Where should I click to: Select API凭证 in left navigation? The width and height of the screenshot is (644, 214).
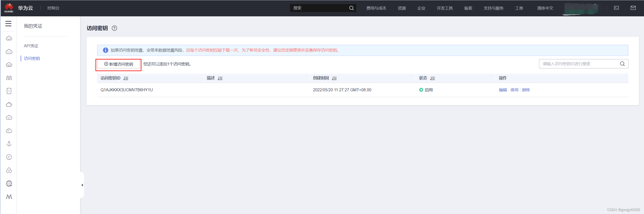click(31, 46)
